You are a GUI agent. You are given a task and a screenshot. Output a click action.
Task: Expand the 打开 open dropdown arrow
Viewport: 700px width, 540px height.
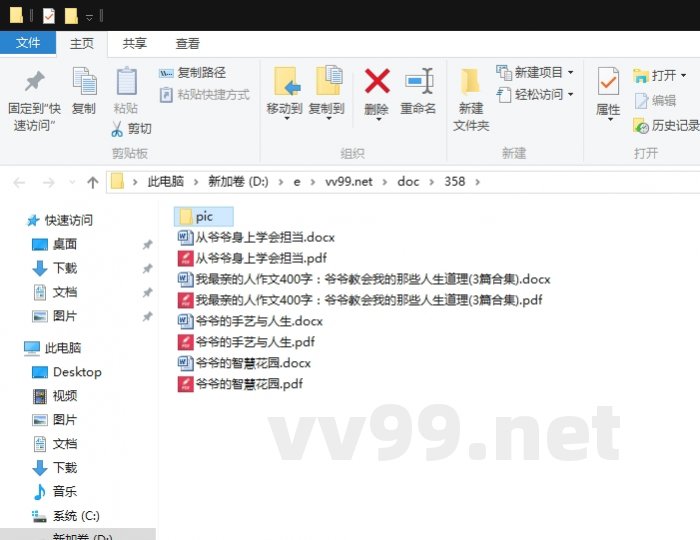point(683,75)
